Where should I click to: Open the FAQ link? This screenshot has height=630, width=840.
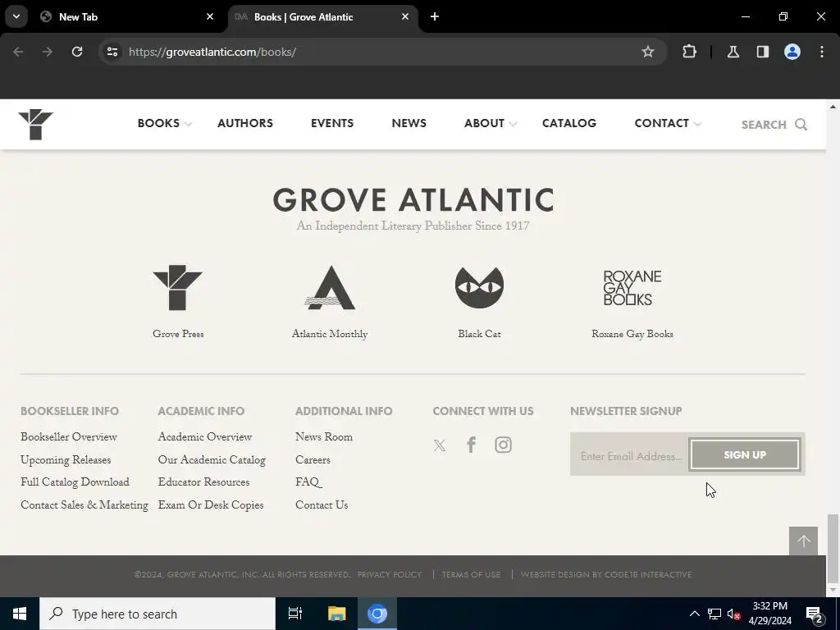[x=308, y=482]
